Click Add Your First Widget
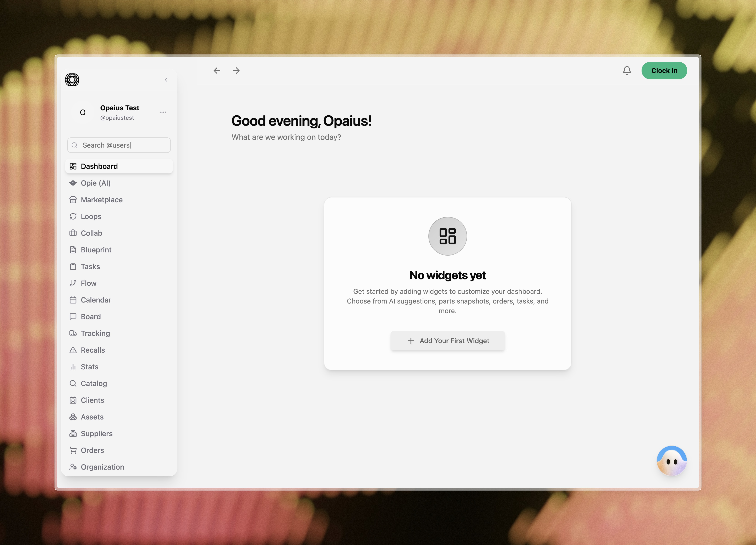 [x=447, y=341]
